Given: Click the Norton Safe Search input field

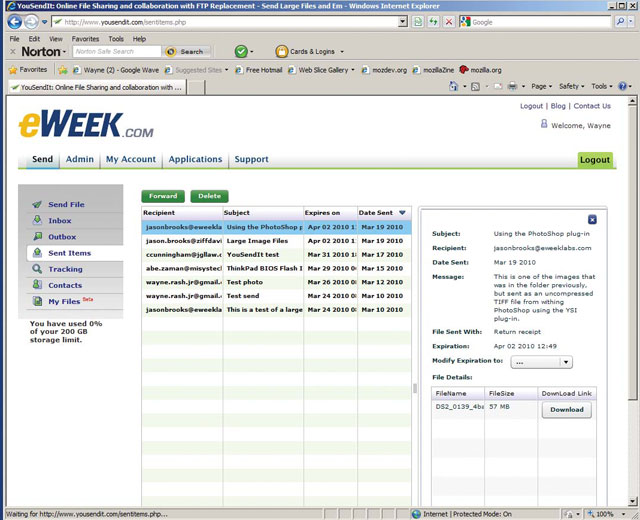Looking at the screenshot, I should (117, 51).
